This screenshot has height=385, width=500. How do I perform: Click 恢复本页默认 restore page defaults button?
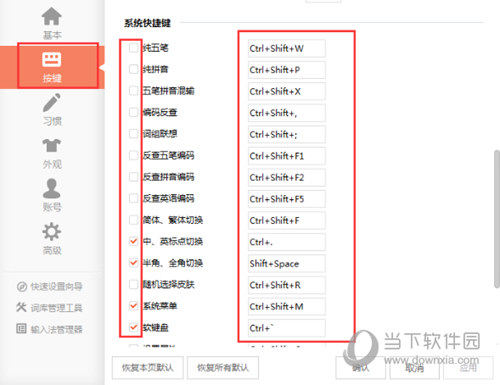[x=148, y=368]
